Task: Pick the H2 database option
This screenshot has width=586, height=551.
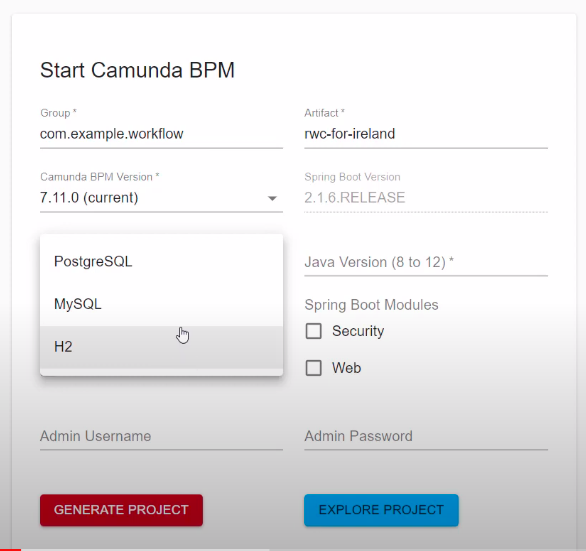Action: [161, 347]
